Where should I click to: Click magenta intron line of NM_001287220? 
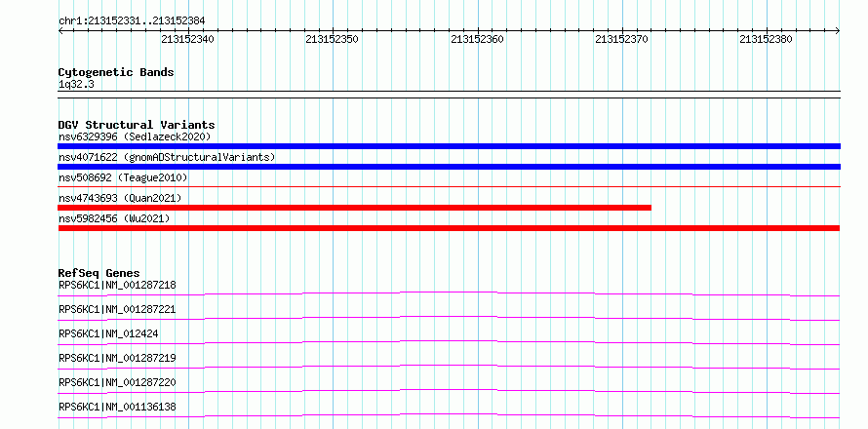[x=449, y=389]
